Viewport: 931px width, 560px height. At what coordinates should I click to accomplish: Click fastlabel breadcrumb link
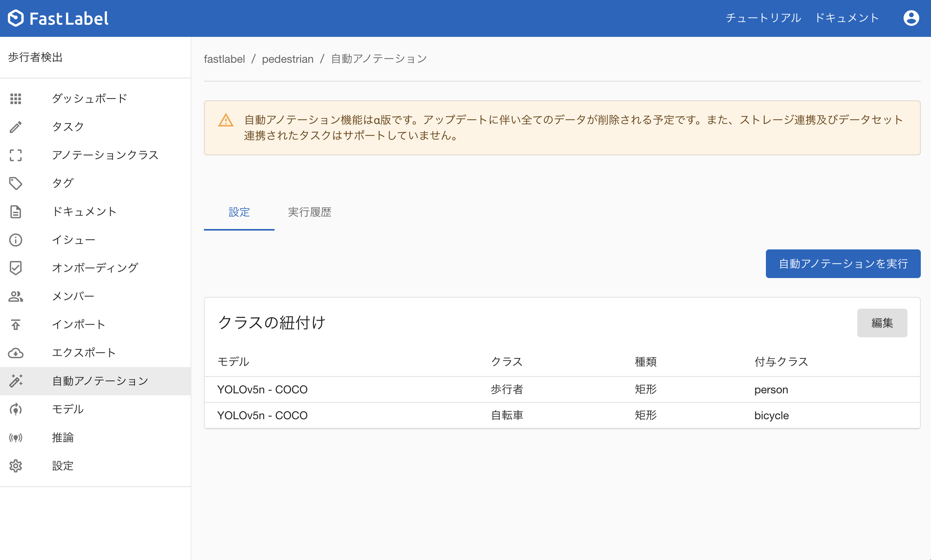pos(224,59)
